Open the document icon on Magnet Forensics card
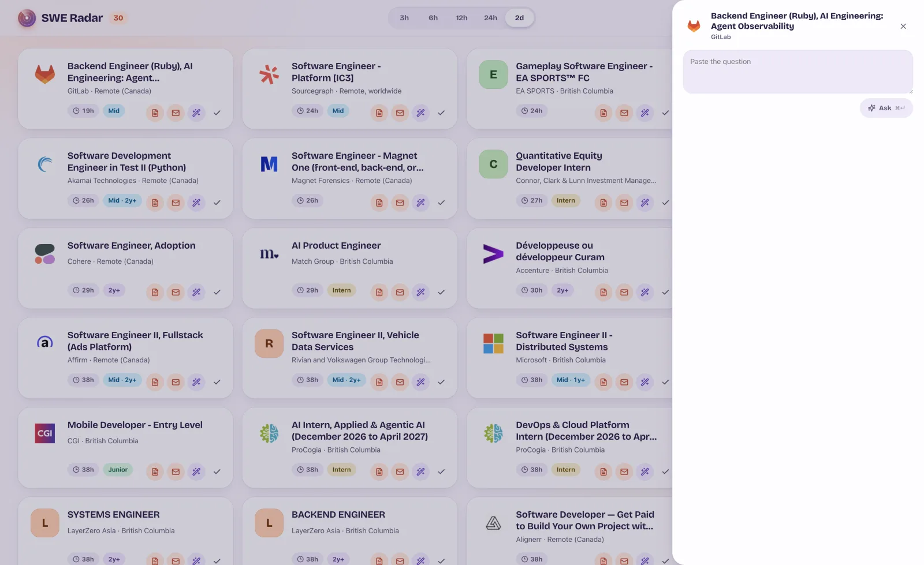 [x=379, y=203]
